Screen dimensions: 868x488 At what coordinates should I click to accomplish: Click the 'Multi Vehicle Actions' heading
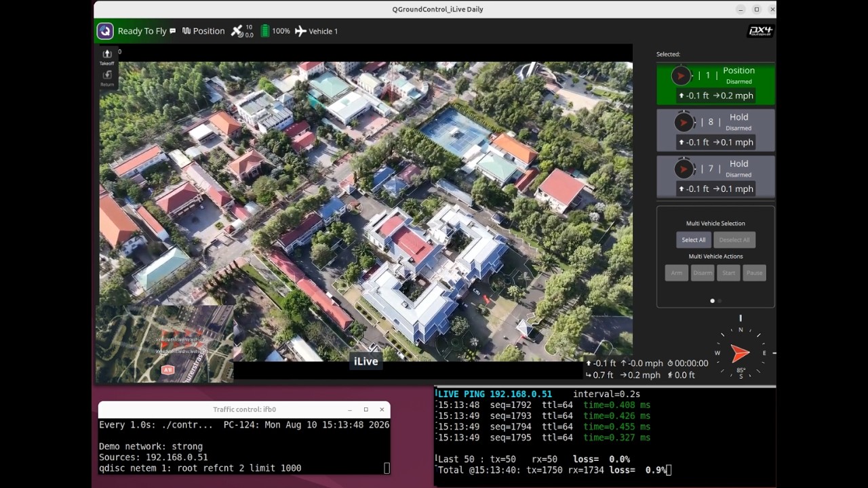point(715,256)
